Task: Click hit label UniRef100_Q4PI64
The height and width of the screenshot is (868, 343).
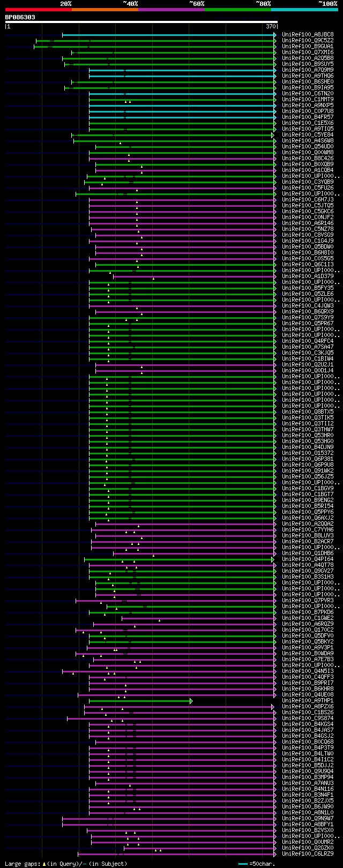Action: [308, 559]
